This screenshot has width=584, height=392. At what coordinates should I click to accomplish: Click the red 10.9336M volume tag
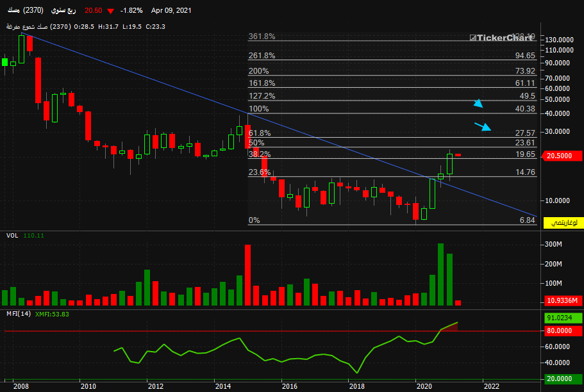tap(563, 300)
